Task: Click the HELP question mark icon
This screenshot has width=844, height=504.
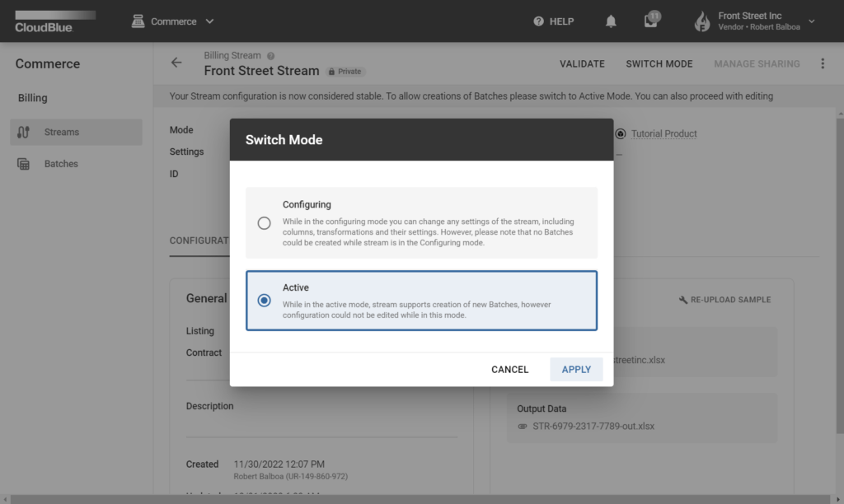Action: [538, 21]
